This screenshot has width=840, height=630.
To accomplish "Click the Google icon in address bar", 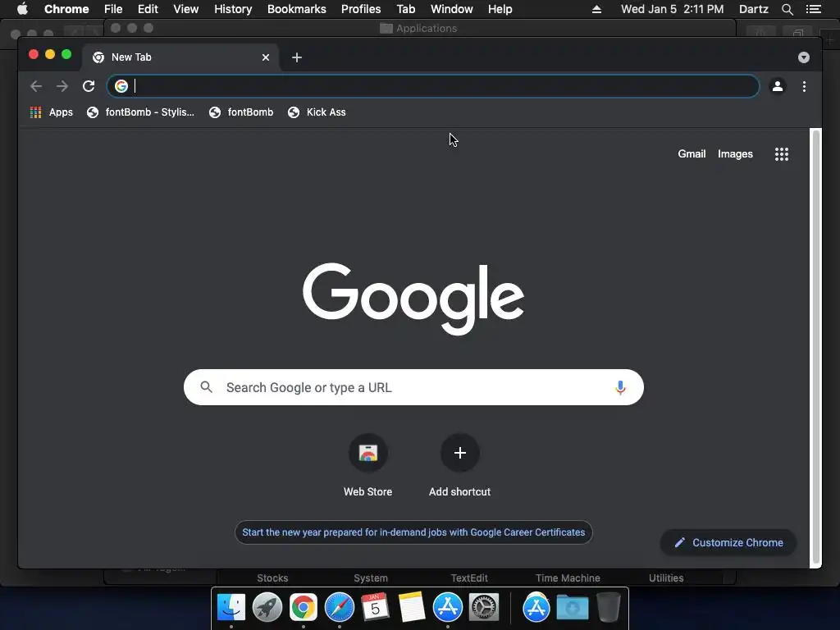I will pyautogui.click(x=121, y=86).
